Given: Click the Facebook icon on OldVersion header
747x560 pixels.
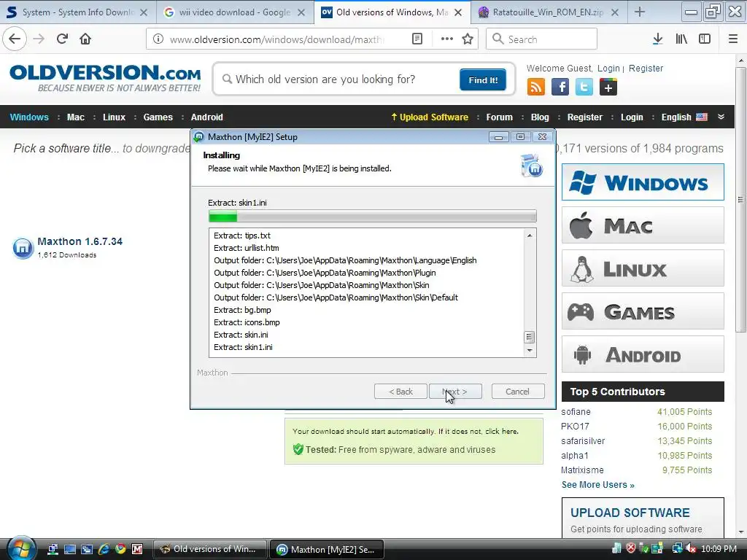Looking at the screenshot, I should point(560,87).
